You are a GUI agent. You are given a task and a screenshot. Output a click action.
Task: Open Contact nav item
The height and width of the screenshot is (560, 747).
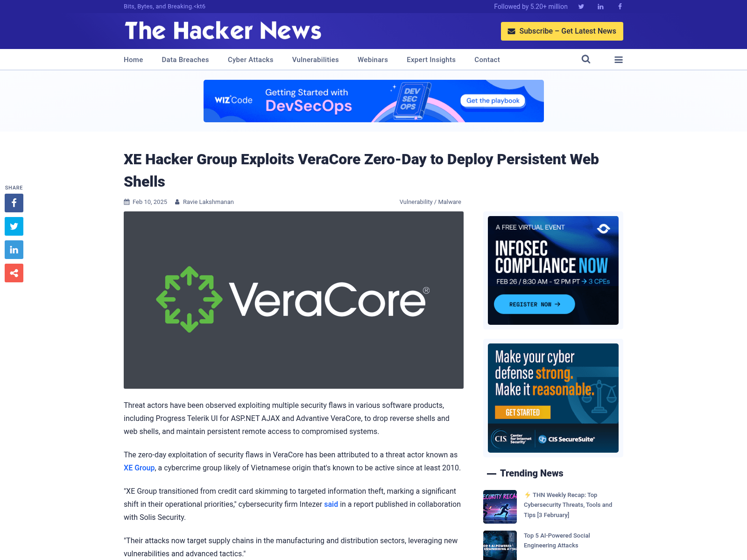click(x=487, y=60)
